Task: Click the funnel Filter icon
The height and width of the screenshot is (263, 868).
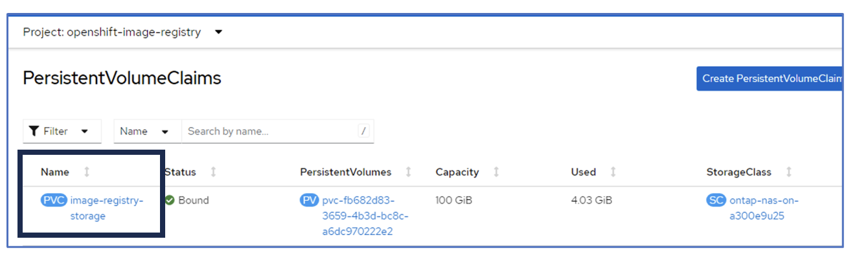Action: click(x=34, y=131)
